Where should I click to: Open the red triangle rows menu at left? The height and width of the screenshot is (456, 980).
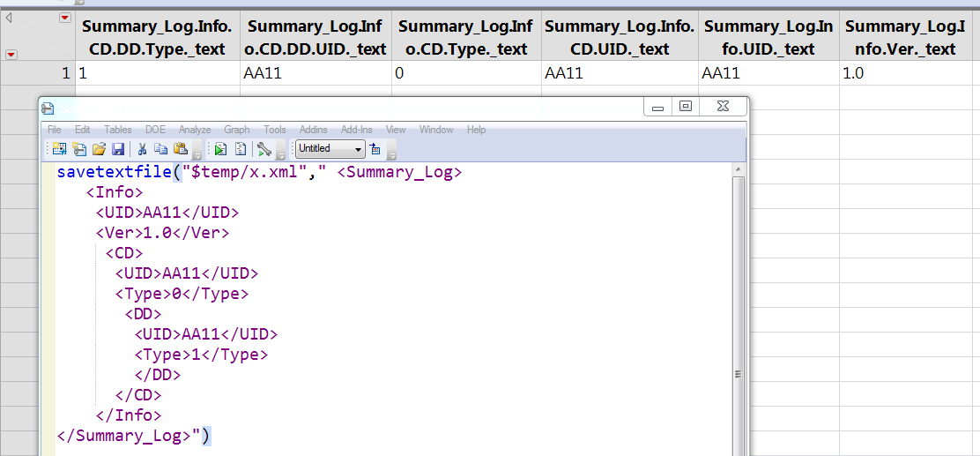pyautogui.click(x=11, y=55)
